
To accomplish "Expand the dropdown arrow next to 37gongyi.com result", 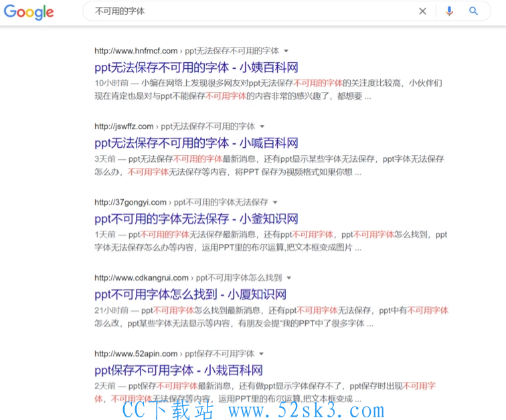I will tap(275, 203).
